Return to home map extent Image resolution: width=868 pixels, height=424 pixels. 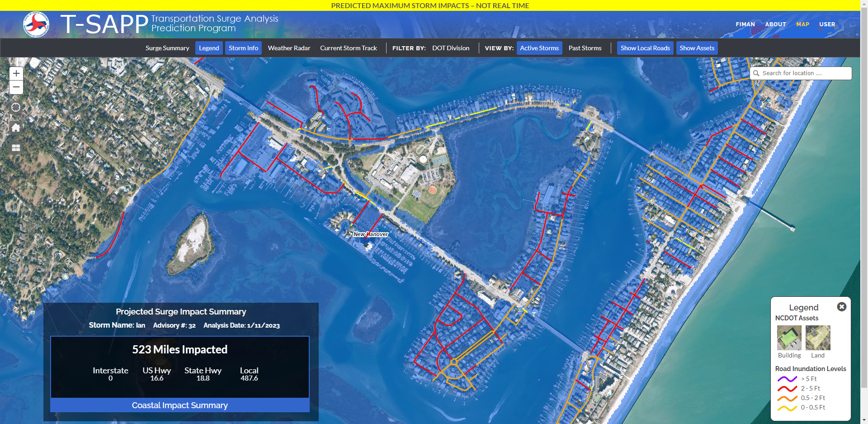pyautogui.click(x=16, y=128)
